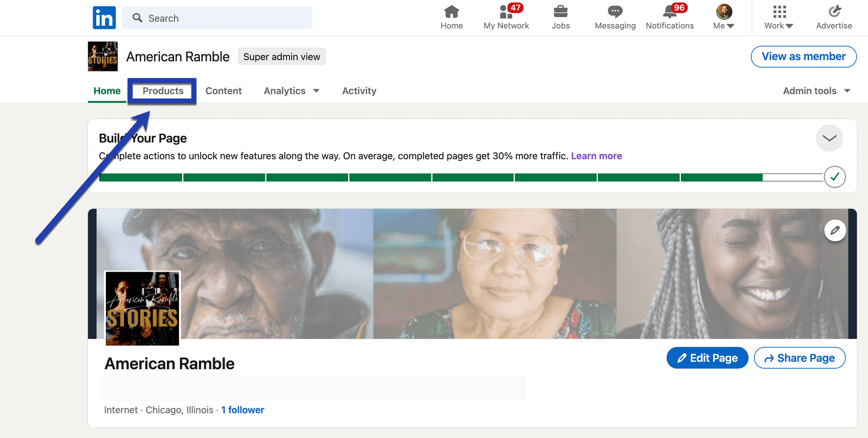Click the pencil icon on the cover image
The width and height of the screenshot is (868, 438).
point(835,230)
